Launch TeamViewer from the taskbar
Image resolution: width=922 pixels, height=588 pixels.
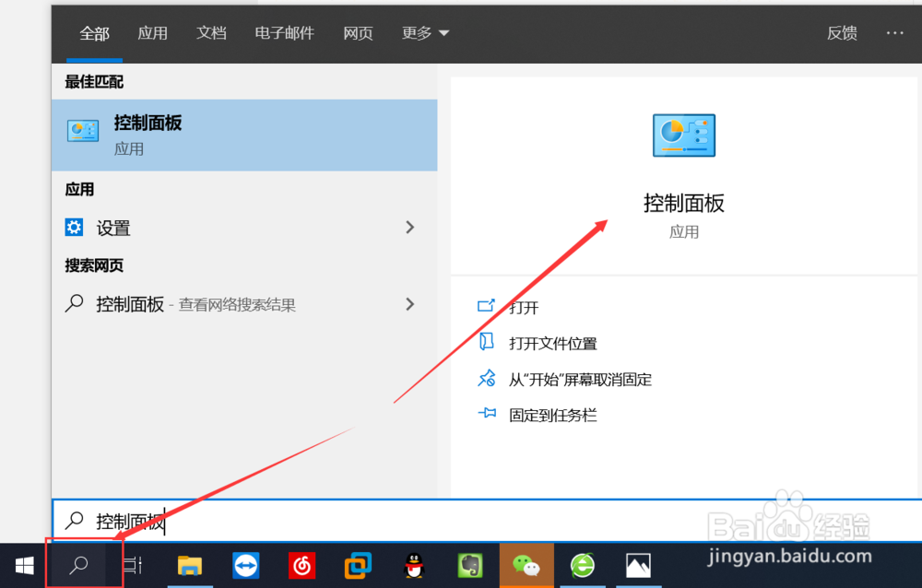(x=246, y=565)
